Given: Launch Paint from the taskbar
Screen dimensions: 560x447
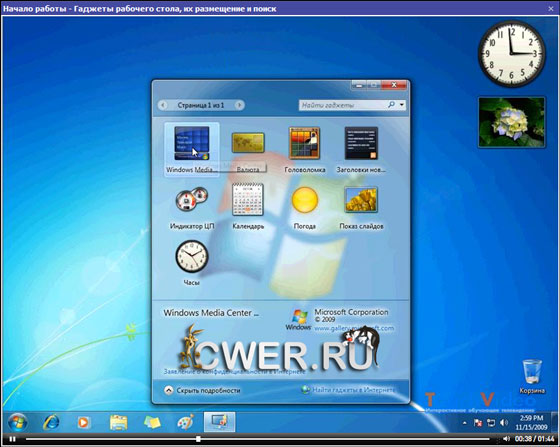Looking at the screenshot, I should 186,422.
